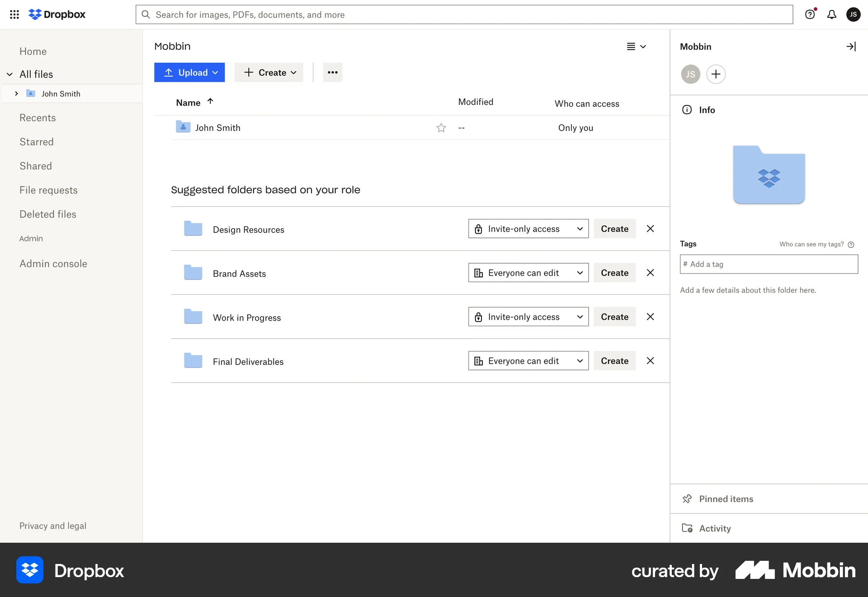Open Shared in sidebar

point(36,166)
